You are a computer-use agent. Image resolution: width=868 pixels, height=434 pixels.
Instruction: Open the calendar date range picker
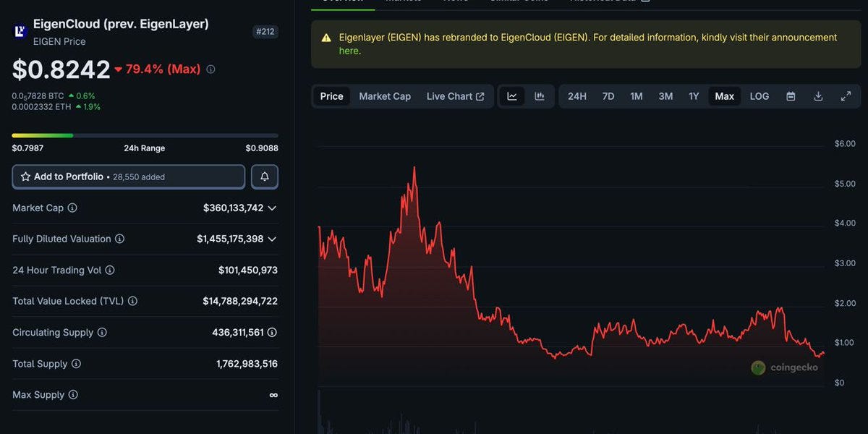(791, 96)
